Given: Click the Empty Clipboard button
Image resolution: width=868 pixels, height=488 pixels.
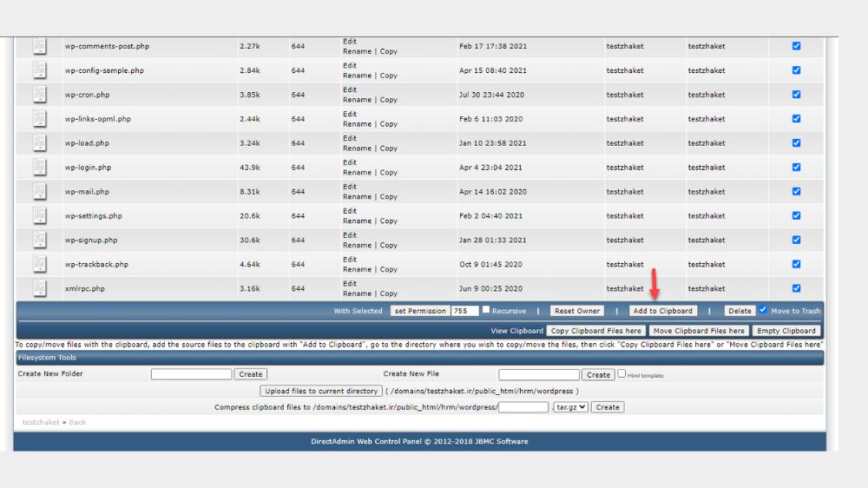Looking at the screenshot, I should 786,331.
